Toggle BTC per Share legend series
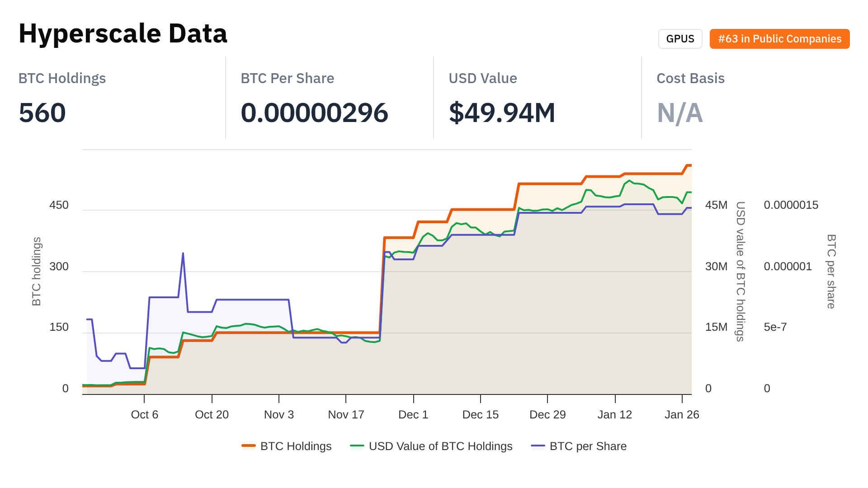The height and width of the screenshot is (488, 868). click(588, 446)
